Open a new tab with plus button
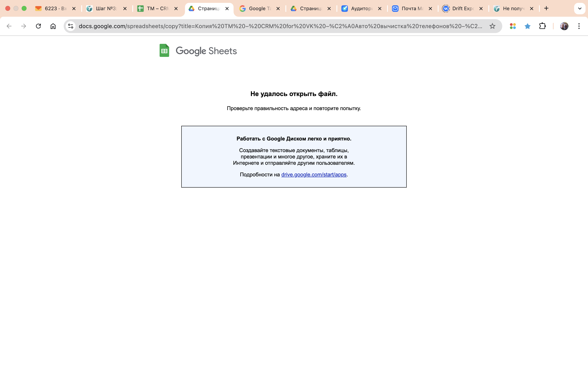The image size is (588, 367). pyautogui.click(x=546, y=9)
